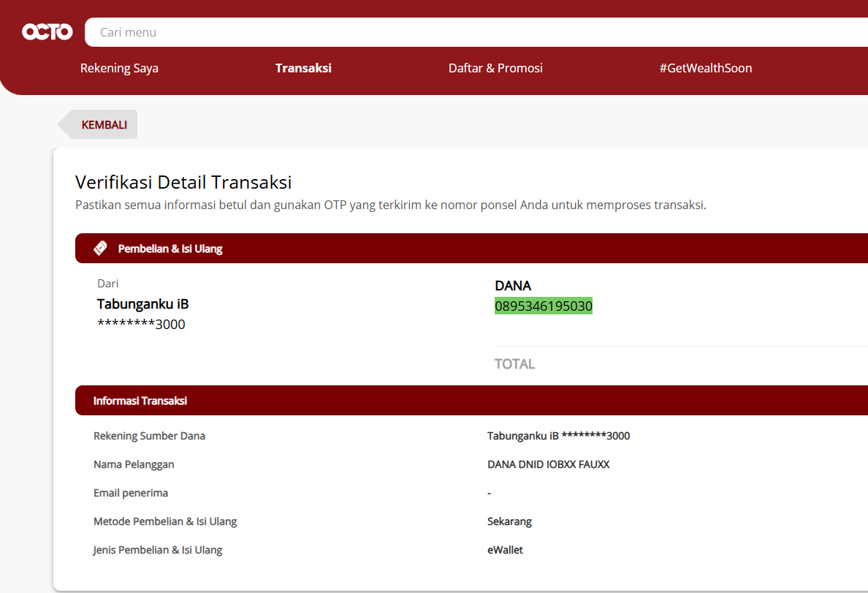The width and height of the screenshot is (868, 593).
Task: Open the Transaksi menu
Action: click(x=303, y=68)
